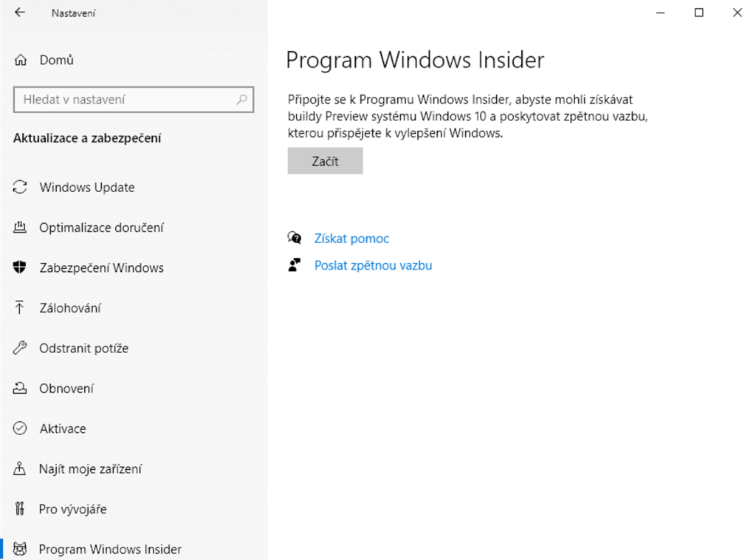756x560 pixels.
Task: Go to Domů via the home icon
Action: tap(21, 61)
